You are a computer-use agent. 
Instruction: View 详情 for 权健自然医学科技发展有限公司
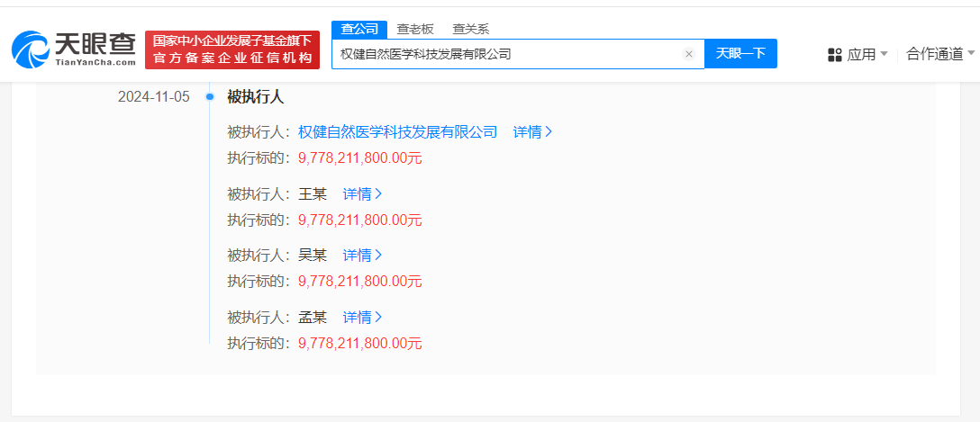click(532, 131)
